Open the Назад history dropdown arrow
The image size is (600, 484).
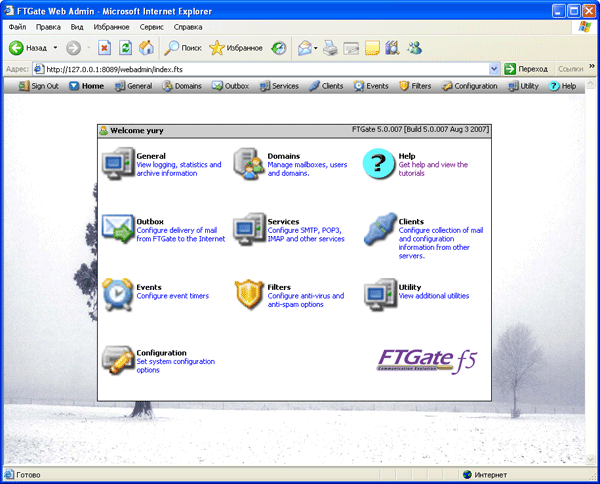(55, 48)
